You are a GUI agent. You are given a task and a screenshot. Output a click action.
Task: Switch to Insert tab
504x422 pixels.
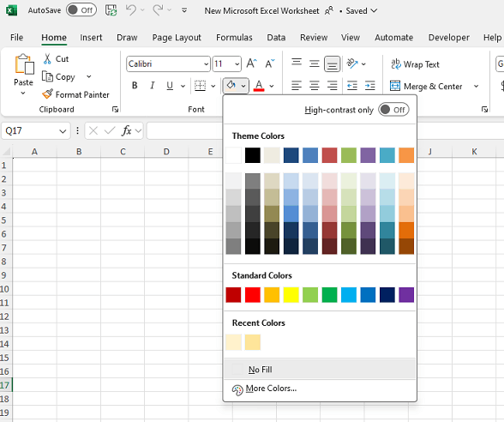(91, 38)
